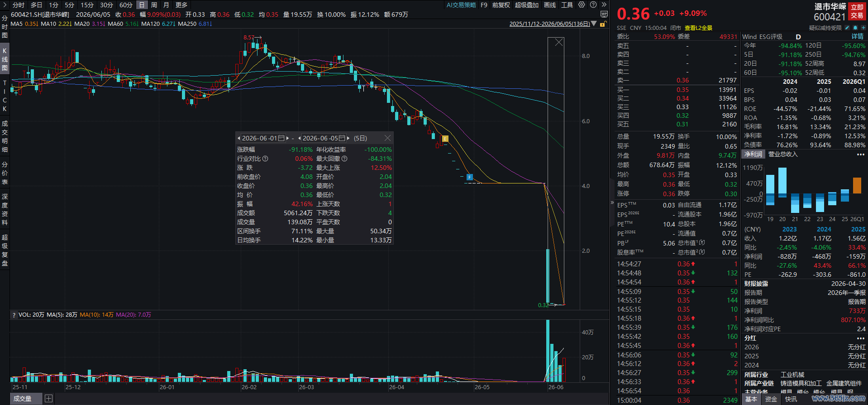Select the 60分 minute period
Image resolution: width=868 pixels, height=405 pixels.
coord(126,5)
